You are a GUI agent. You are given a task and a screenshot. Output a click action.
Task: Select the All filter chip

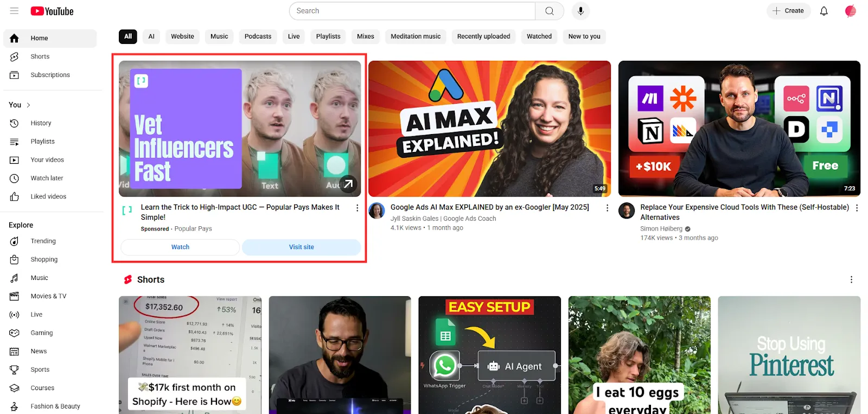pos(128,36)
